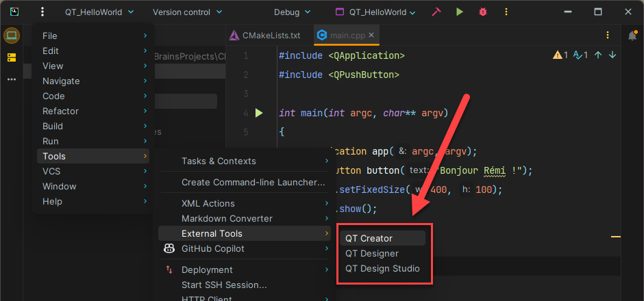Start debugging with the bug icon
Viewport: 644px width, 301px height.
click(483, 12)
